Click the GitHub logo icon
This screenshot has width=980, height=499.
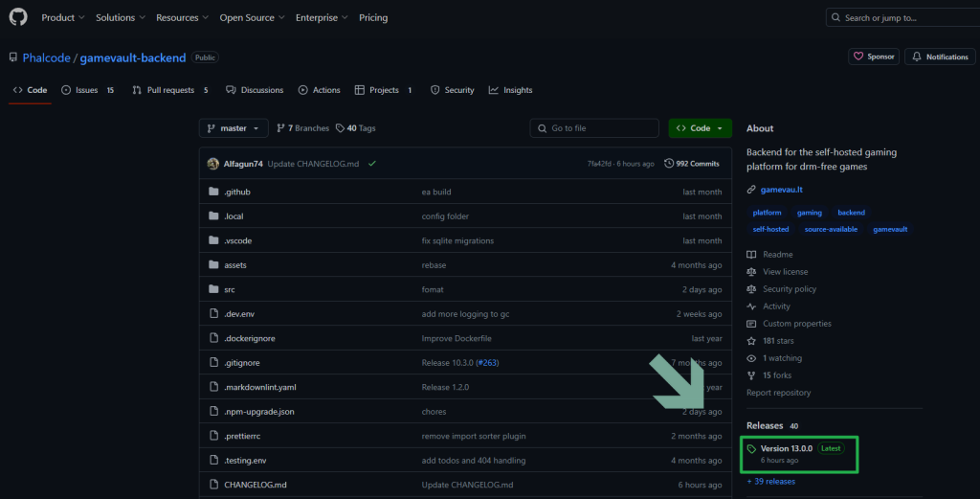point(19,17)
